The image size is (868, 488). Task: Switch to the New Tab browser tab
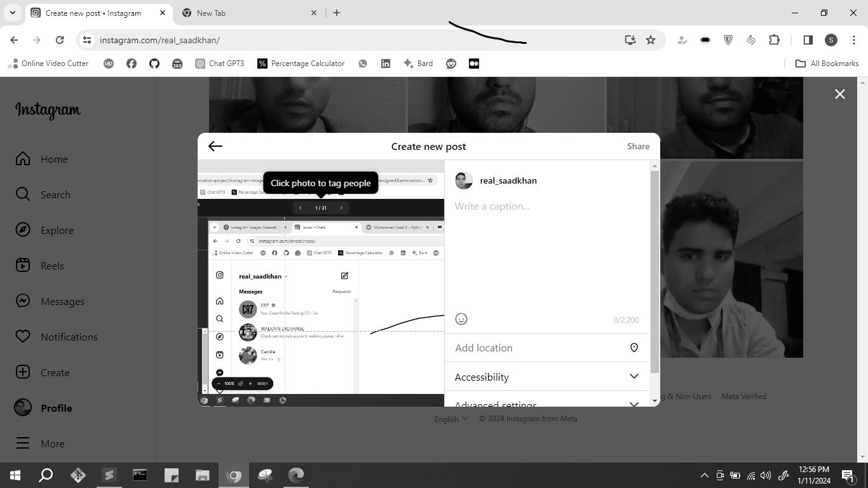click(248, 13)
